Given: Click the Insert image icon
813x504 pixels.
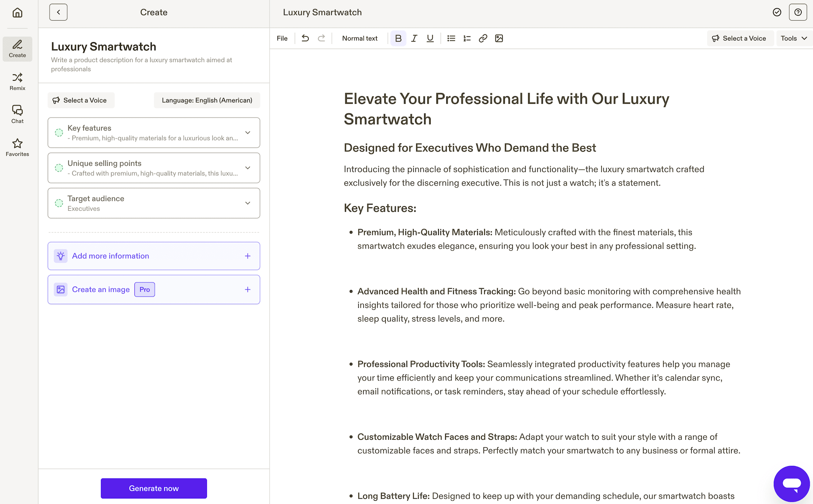Looking at the screenshot, I should click(x=499, y=38).
